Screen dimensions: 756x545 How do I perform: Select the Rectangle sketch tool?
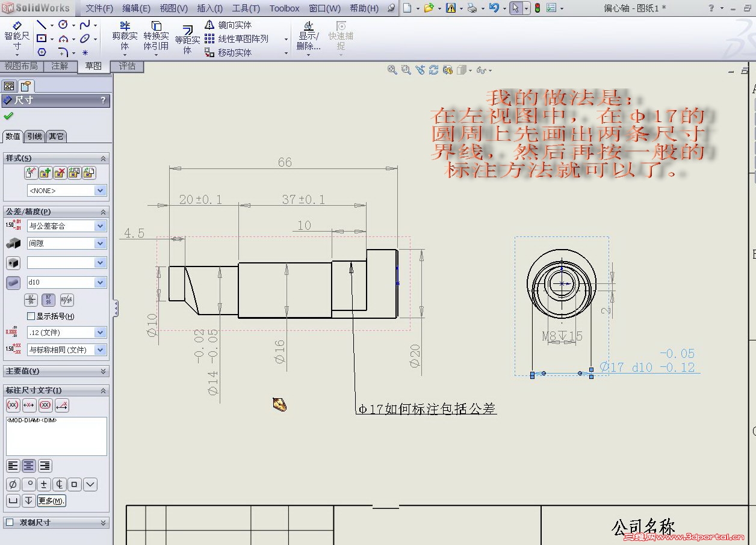(x=42, y=38)
